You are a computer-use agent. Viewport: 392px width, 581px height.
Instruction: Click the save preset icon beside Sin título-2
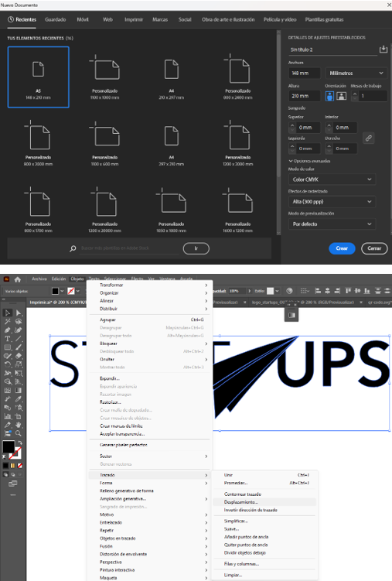(x=383, y=50)
